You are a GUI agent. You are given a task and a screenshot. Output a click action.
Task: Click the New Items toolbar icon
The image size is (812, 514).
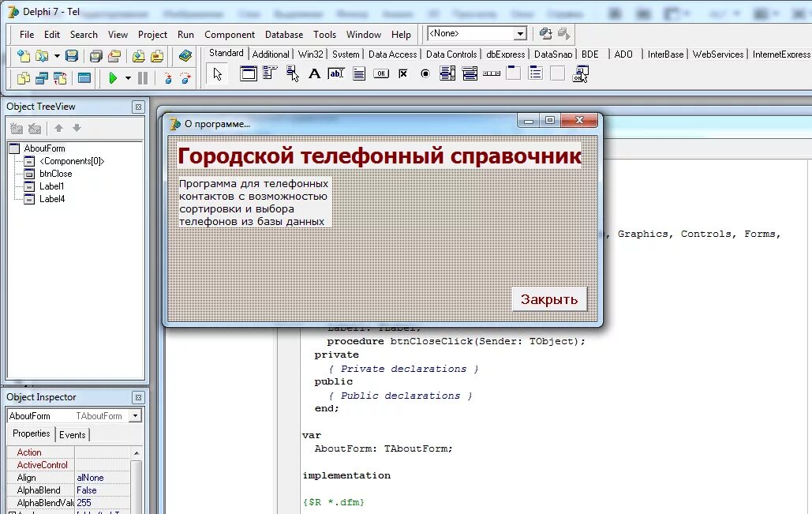24,55
